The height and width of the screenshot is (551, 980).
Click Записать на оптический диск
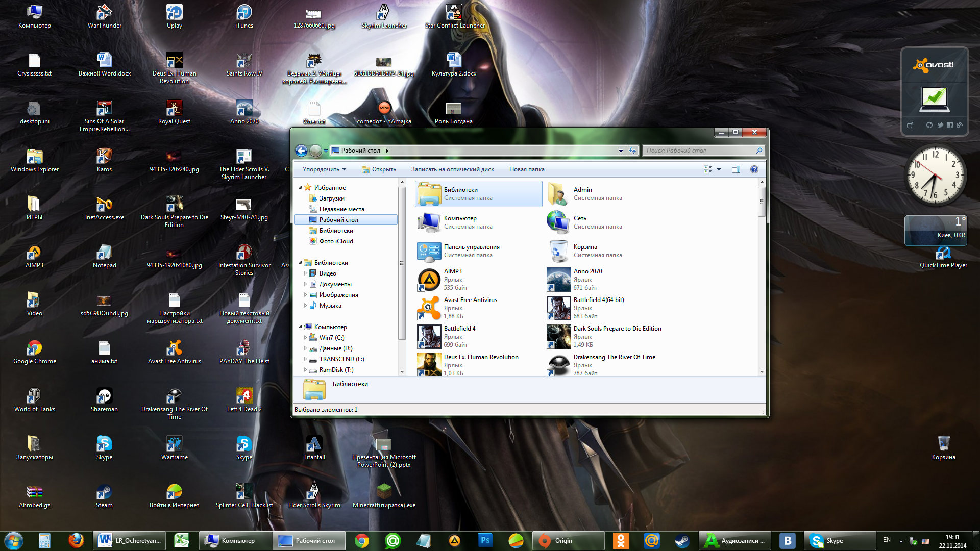click(453, 169)
